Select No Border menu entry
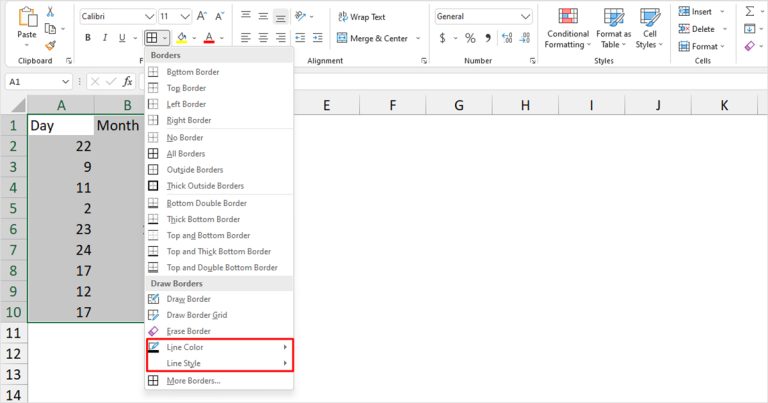This screenshot has height=403, width=768. click(x=219, y=138)
